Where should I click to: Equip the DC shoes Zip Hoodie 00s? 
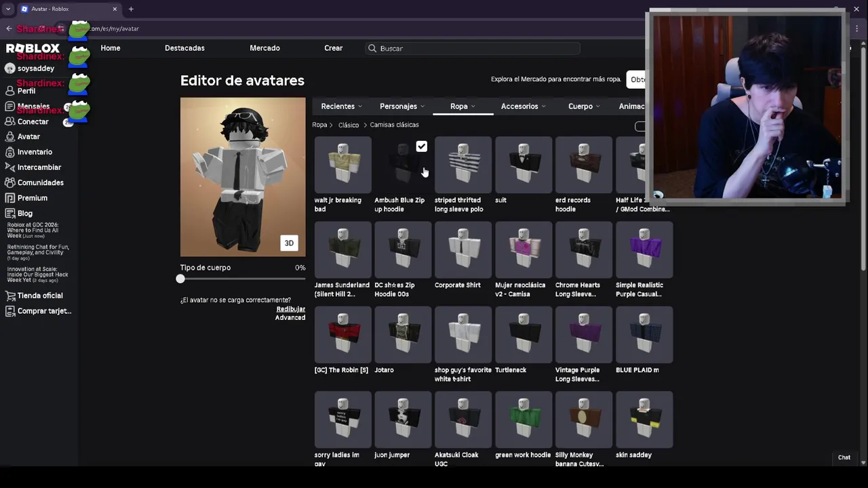[x=403, y=249]
